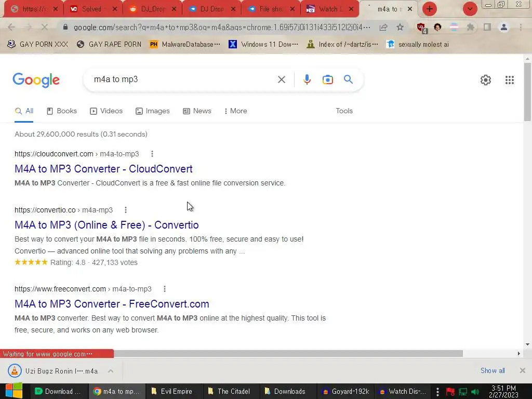
Task: Select the Videos search filter
Action: pos(106,111)
